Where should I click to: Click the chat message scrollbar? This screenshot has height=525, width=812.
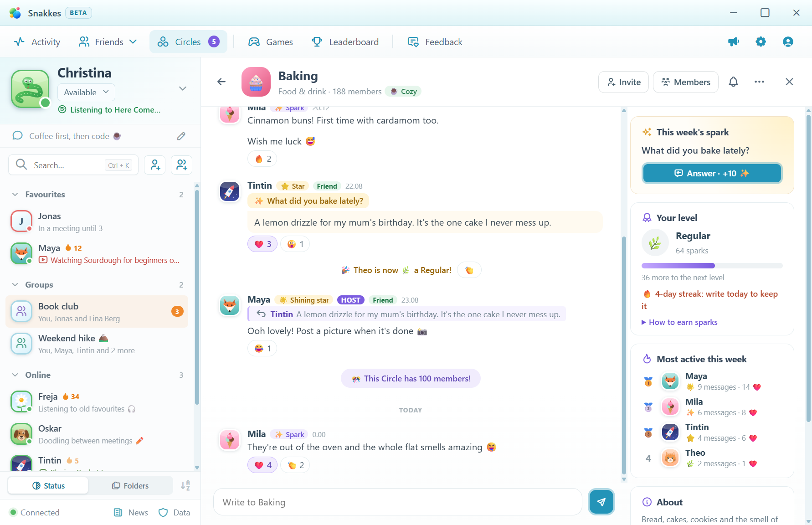(x=624, y=355)
